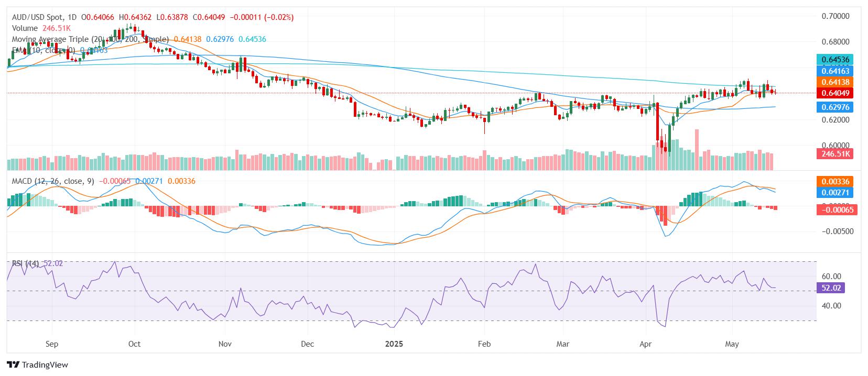868x376 pixels.
Task: Click the 0.64536 cyan price label
Action: click(835, 59)
